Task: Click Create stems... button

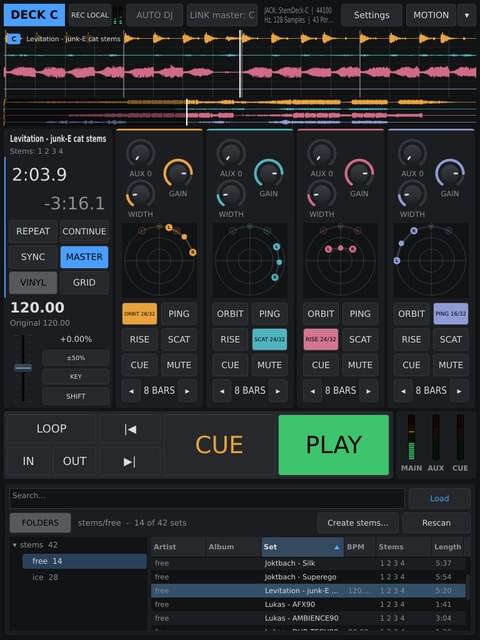Action: pyautogui.click(x=358, y=523)
